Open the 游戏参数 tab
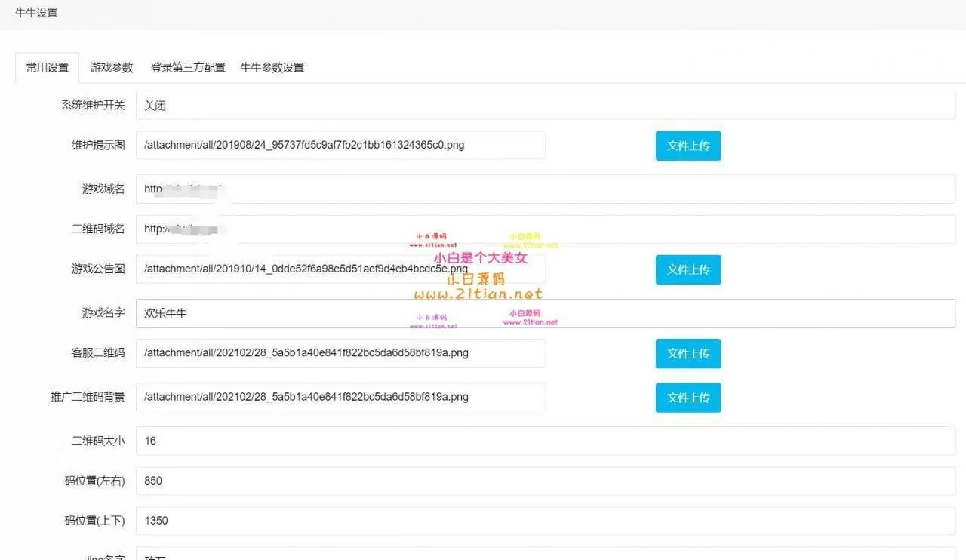This screenshot has height=560, width=966. click(112, 68)
